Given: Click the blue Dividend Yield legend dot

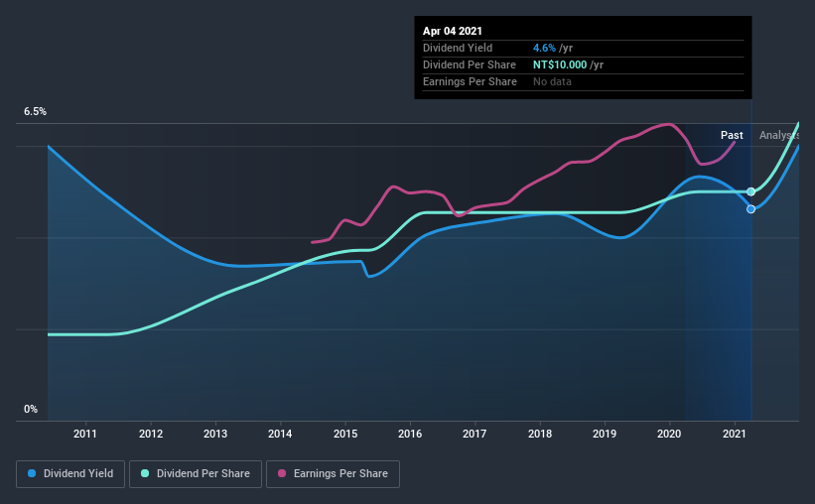Looking at the screenshot, I should pyautogui.click(x=32, y=473).
